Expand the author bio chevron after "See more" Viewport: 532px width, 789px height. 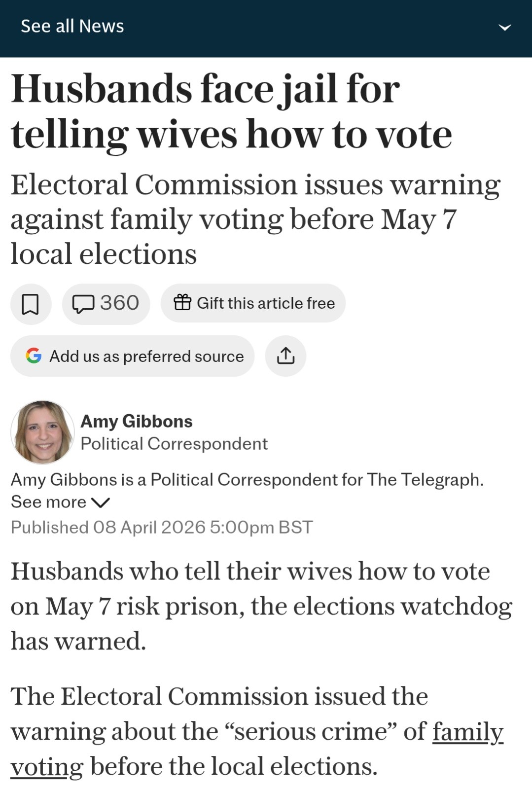point(101,502)
